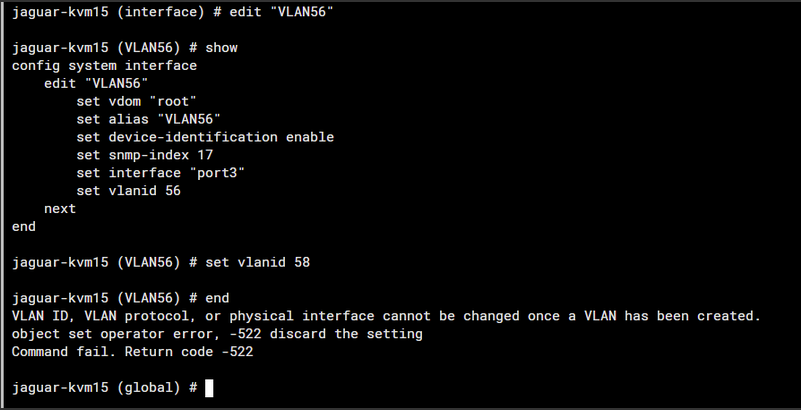Click the block cursor at the global prompt

[x=209, y=388]
